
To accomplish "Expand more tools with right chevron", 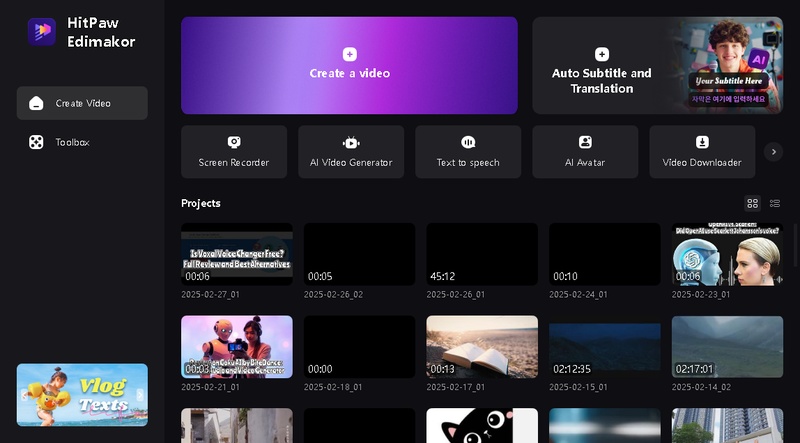I will coord(773,152).
